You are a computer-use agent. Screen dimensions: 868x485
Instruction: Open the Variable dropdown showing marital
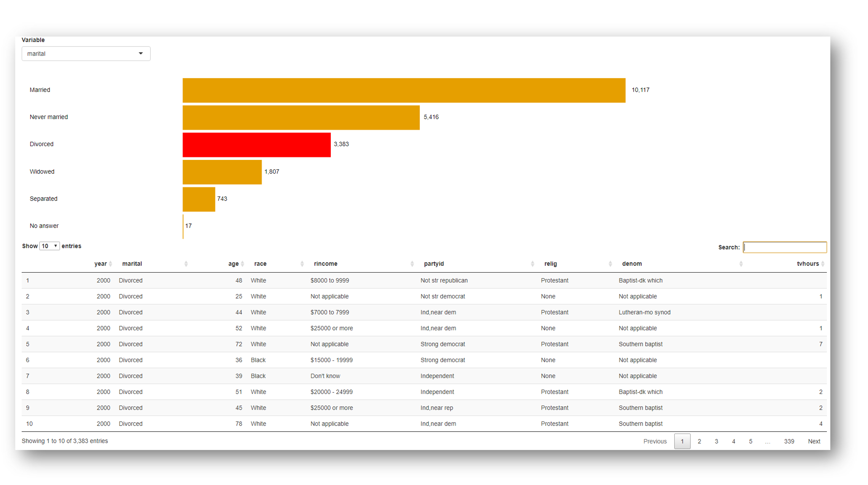pyautogui.click(x=86, y=53)
